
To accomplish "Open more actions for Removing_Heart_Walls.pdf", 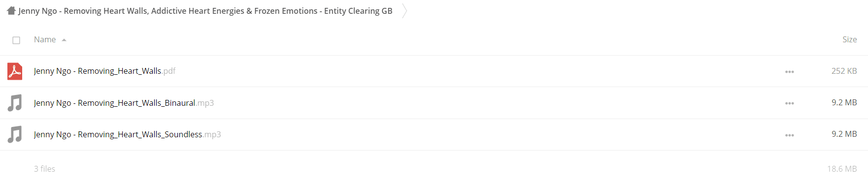I will [790, 72].
